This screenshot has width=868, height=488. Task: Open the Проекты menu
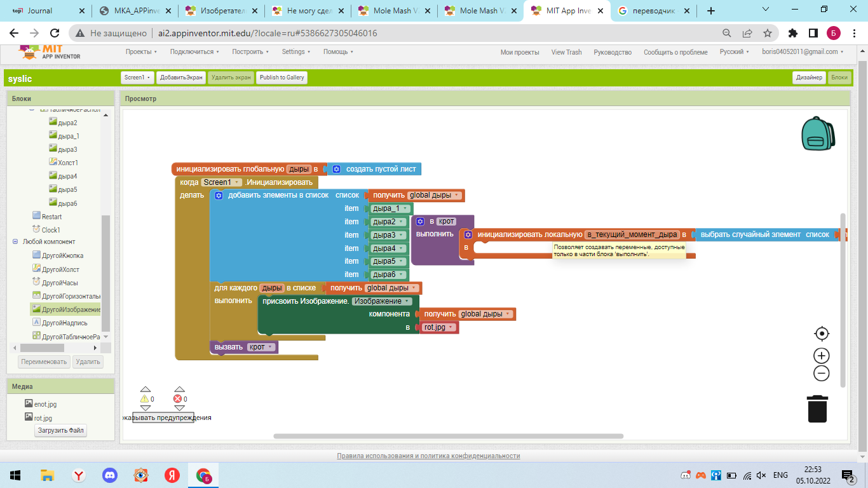(x=141, y=52)
